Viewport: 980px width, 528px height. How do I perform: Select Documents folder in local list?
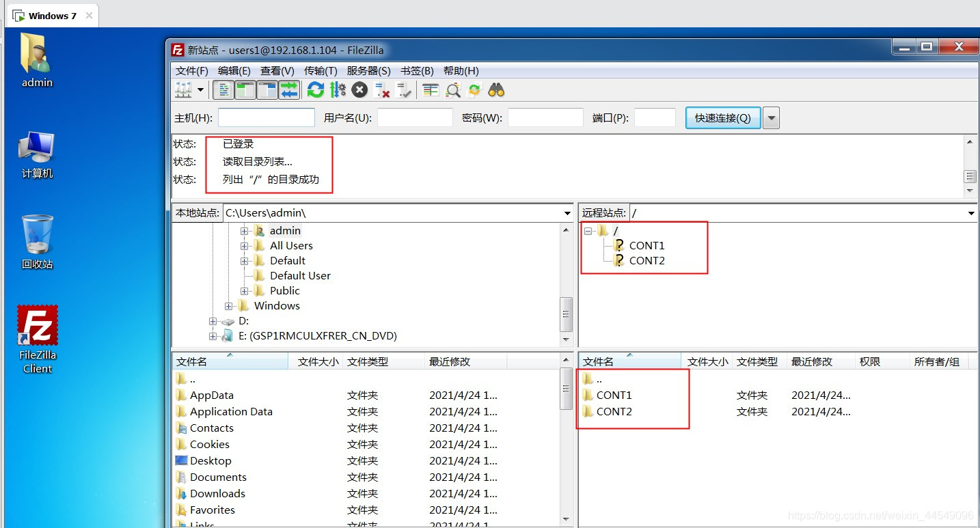pos(218,477)
